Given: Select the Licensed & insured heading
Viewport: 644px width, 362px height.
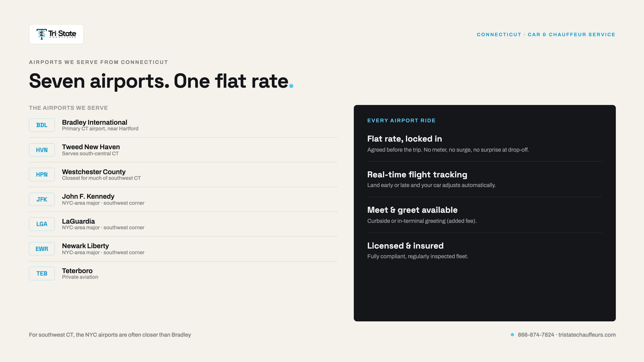Looking at the screenshot, I should [405, 246].
